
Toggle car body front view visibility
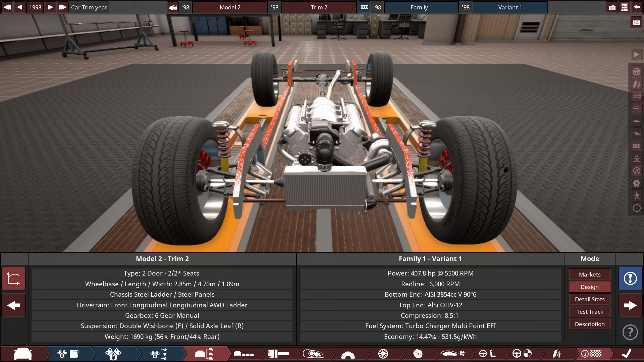(x=636, y=109)
